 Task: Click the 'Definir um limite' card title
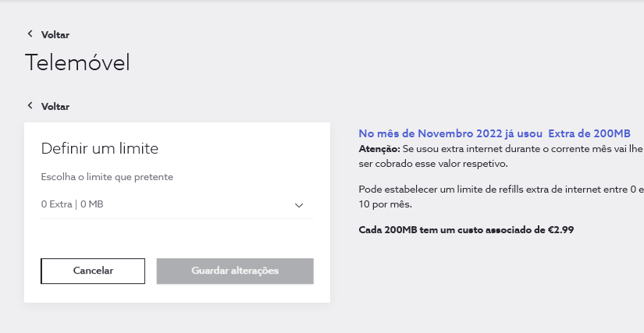[x=100, y=148]
